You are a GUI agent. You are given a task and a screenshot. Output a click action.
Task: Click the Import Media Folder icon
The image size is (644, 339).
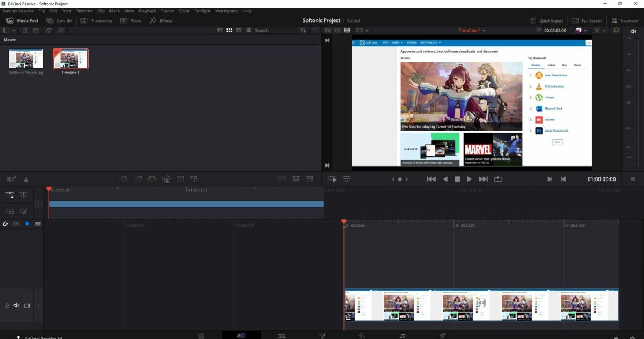coord(35,30)
